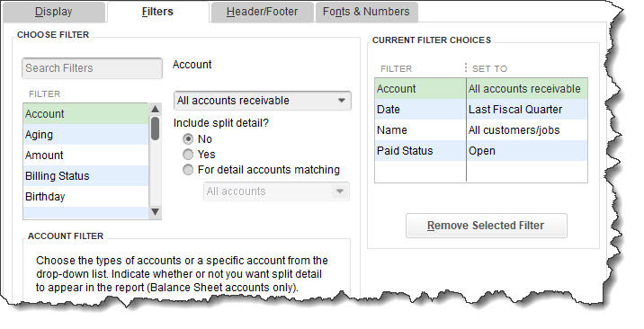
Task: Click the filter list scroll down arrow
Action: (156, 211)
